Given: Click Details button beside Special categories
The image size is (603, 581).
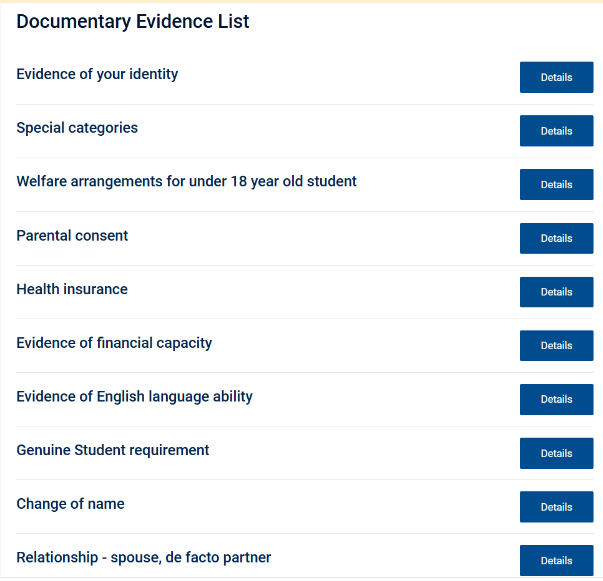Looking at the screenshot, I should pos(556,131).
